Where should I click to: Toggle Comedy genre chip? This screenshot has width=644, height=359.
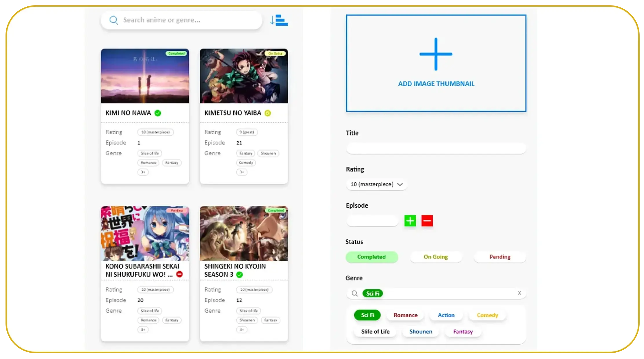488,315
